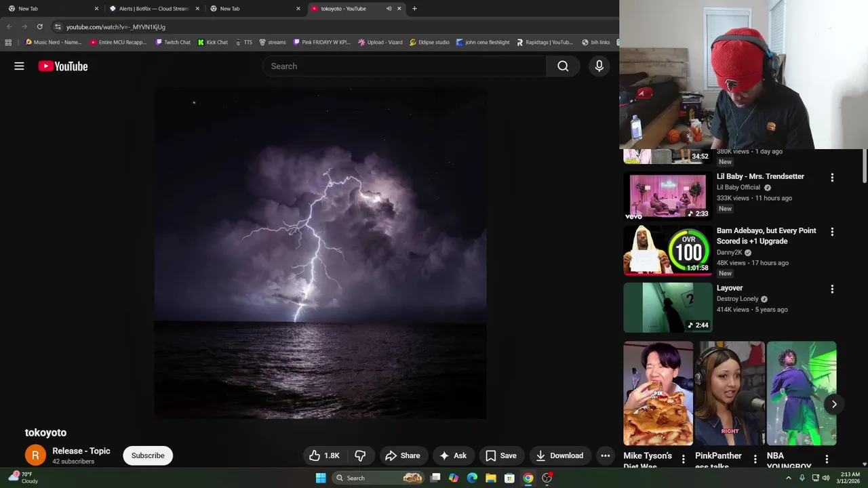Image resolution: width=868 pixels, height=488 pixels.
Task: Open the NBA YOUNGBOY short thumbnail
Action: [x=802, y=393]
